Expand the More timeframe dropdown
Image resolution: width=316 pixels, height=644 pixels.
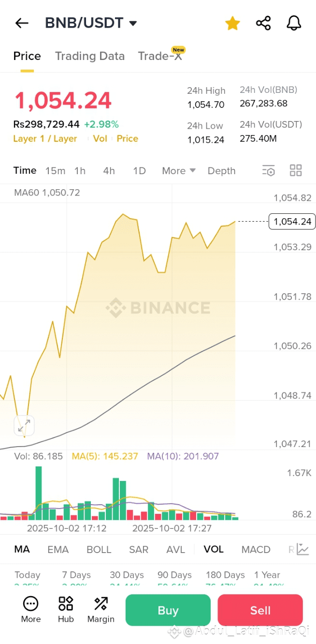pos(179,171)
